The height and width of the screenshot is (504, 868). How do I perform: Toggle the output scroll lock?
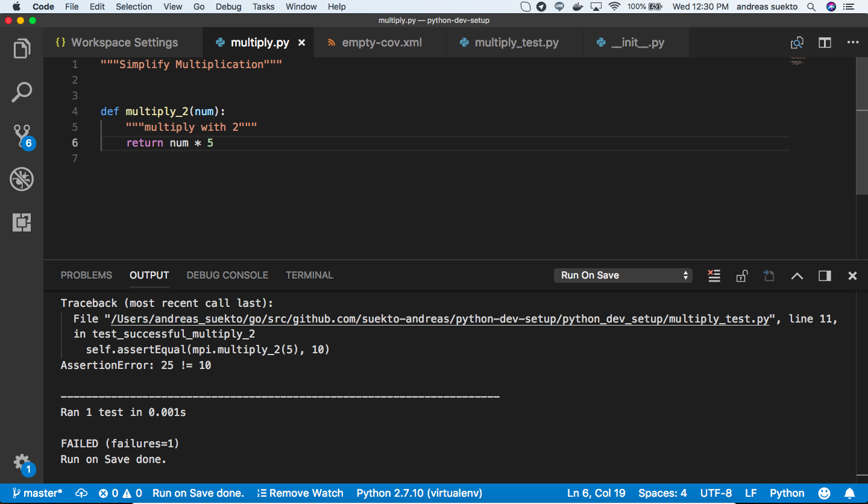pos(742,276)
